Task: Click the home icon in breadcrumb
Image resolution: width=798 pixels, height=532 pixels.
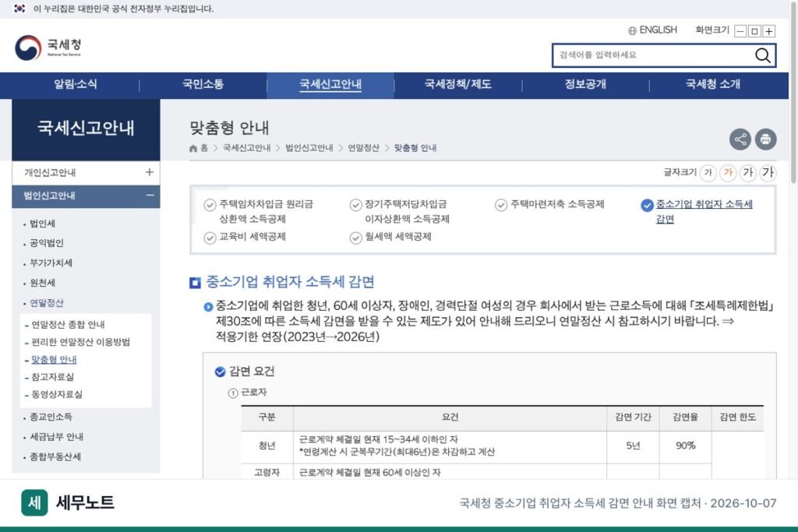Action: [193, 149]
